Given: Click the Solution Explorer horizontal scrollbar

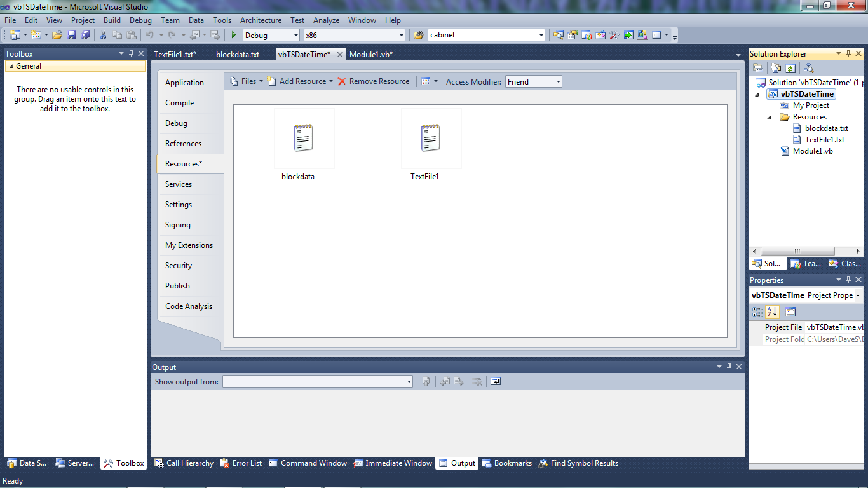Looking at the screenshot, I should click(797, 251).
